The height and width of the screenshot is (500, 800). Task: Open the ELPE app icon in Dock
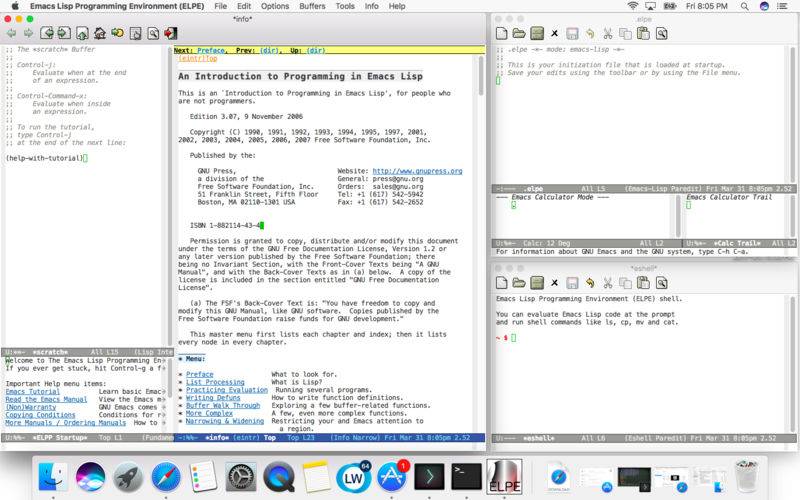tap(504, 477)
